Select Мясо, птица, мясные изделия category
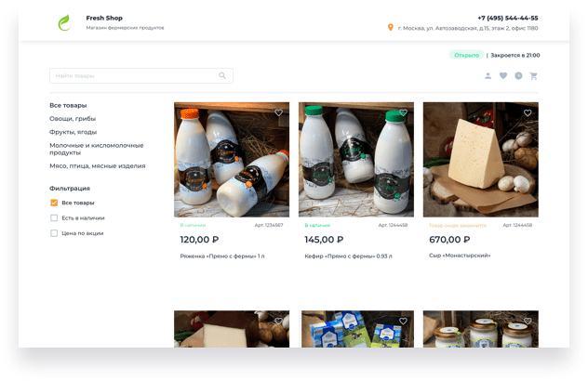The image size is (588, 381). pyautogui.click(x=98, y=166)
